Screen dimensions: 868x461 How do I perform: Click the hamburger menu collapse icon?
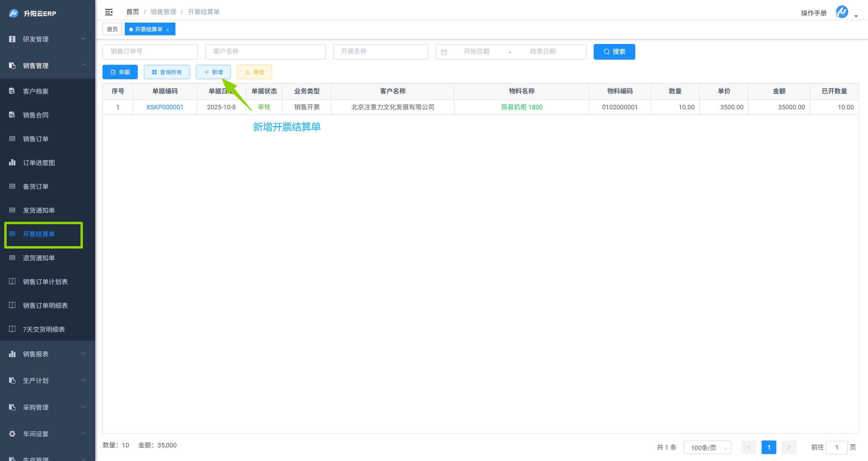(108, 12)
